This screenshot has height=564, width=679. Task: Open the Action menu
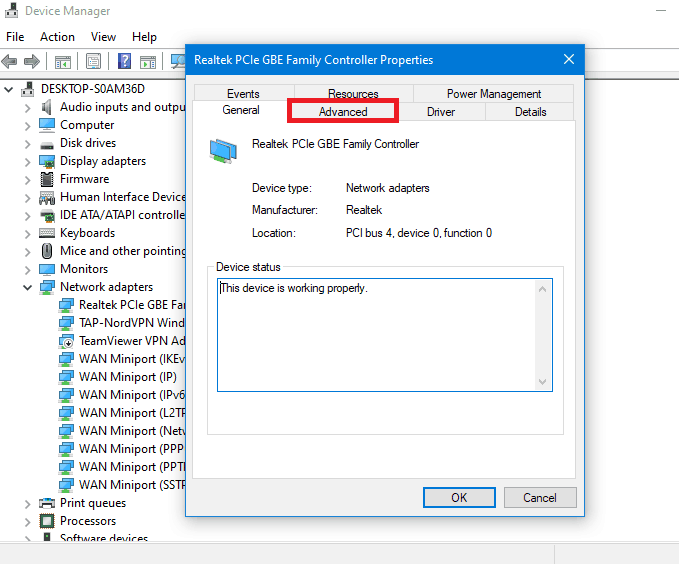pos(57,37)
